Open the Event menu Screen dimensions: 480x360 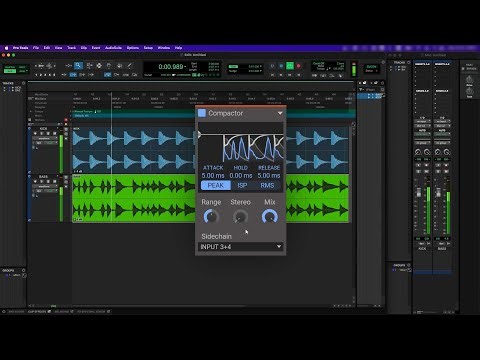tap(96, 48)
